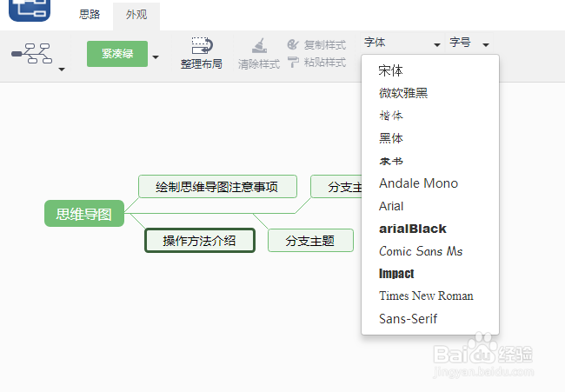Select the 绘制思维导图注意事项 node
The width and height of the screenshot is (565, 392).
point(217,187)
